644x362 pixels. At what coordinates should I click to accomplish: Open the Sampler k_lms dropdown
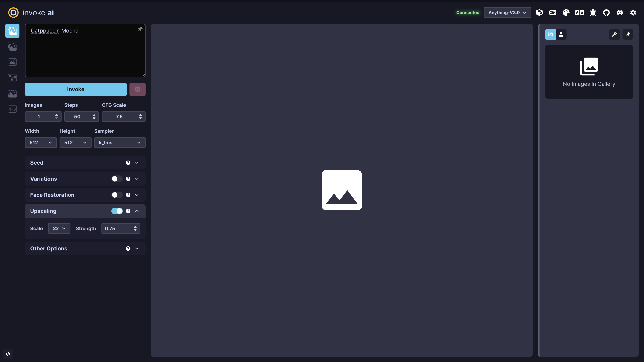pyautogui.click(x=120, y=143)
